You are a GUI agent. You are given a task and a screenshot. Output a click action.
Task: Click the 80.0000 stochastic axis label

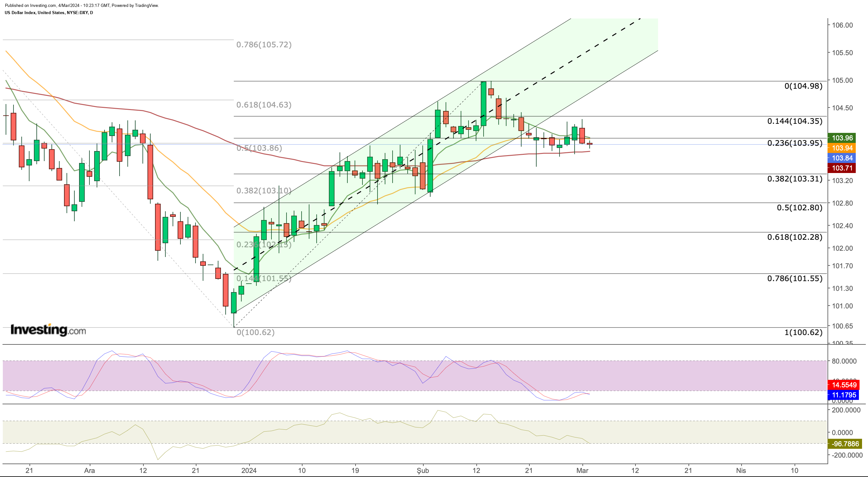coord(844,361)
